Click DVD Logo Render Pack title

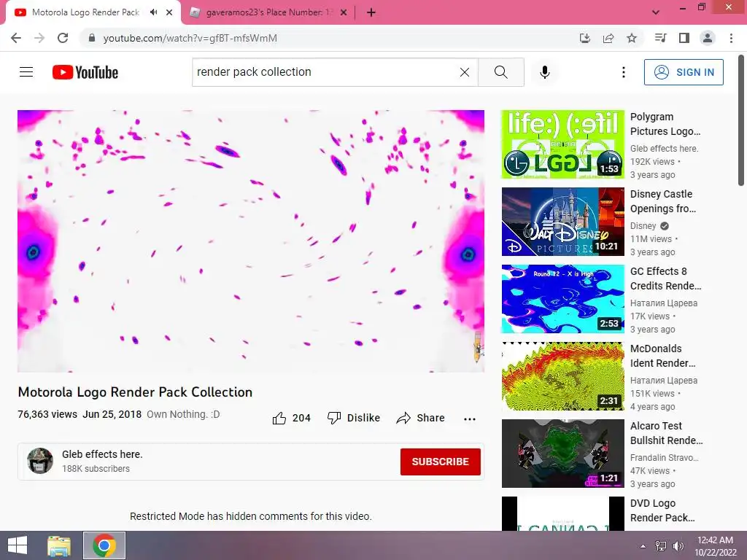[662, 510]
